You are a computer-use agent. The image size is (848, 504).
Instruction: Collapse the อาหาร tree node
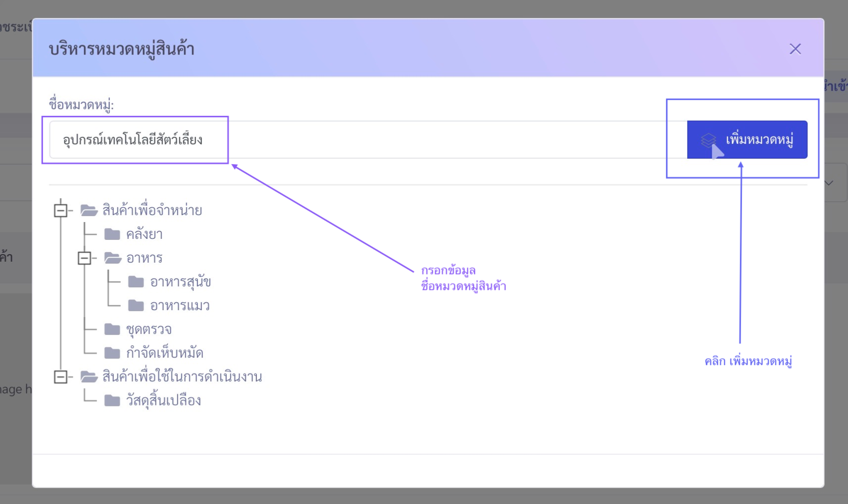click(84, 258)
